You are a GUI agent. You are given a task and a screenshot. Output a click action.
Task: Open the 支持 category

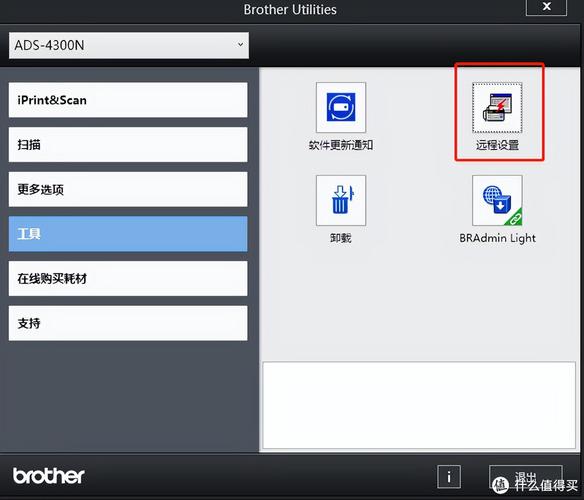128,323
